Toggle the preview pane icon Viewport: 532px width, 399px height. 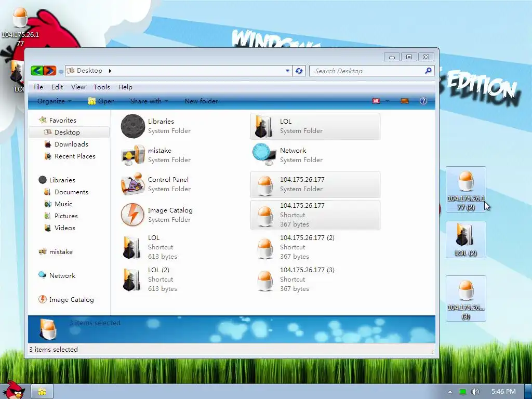pyautogui.click(x=404, y=101)
